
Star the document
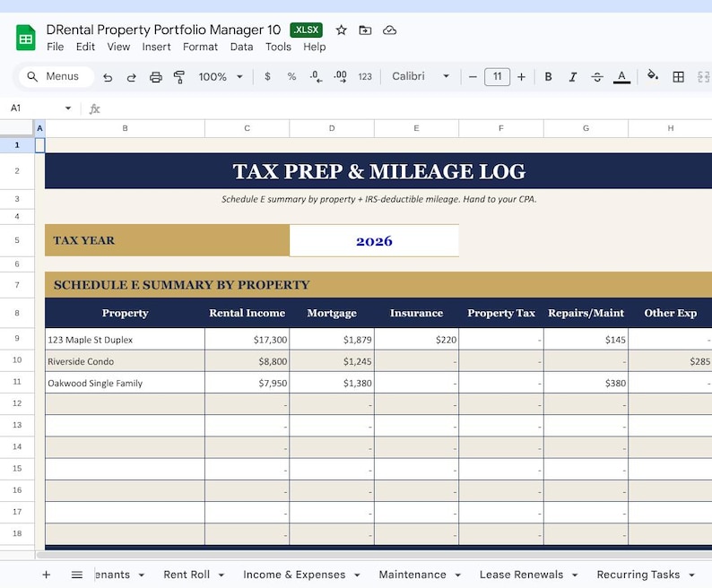[341, 30]
